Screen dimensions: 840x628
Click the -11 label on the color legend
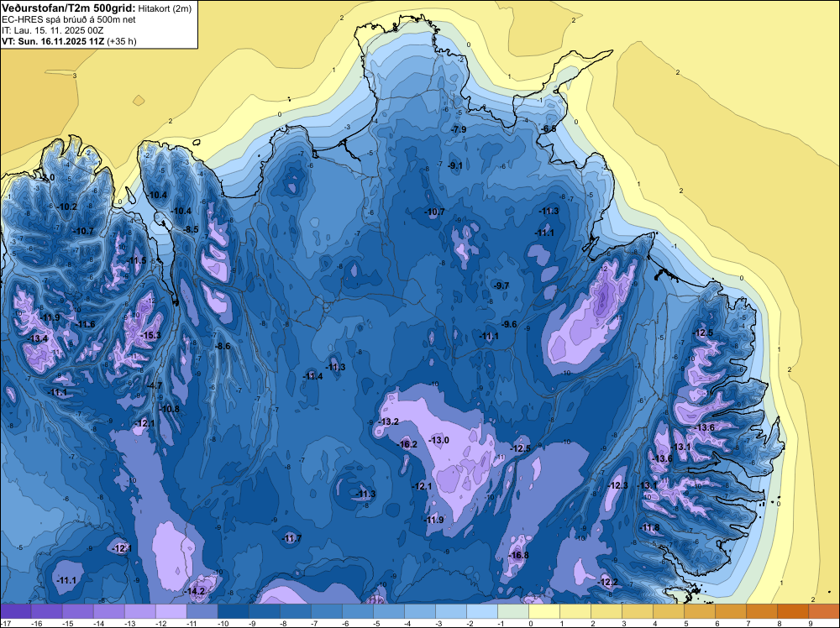pos(192,623)
